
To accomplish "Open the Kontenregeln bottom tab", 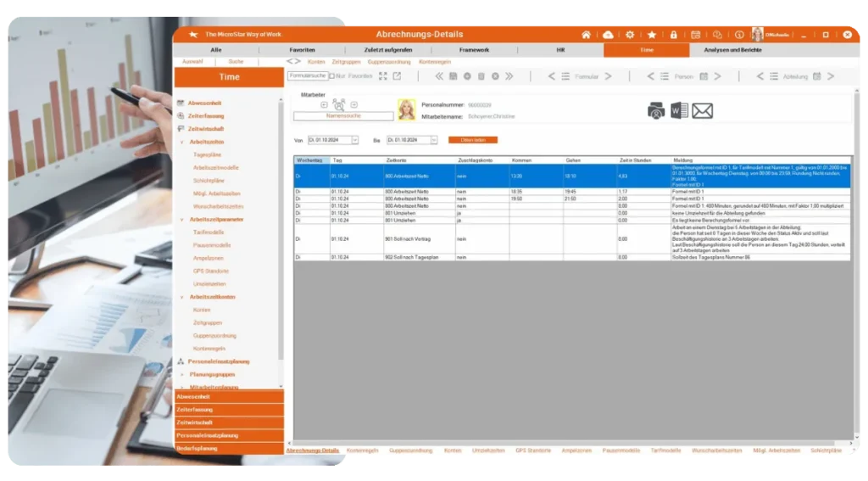I will [362, 450].
